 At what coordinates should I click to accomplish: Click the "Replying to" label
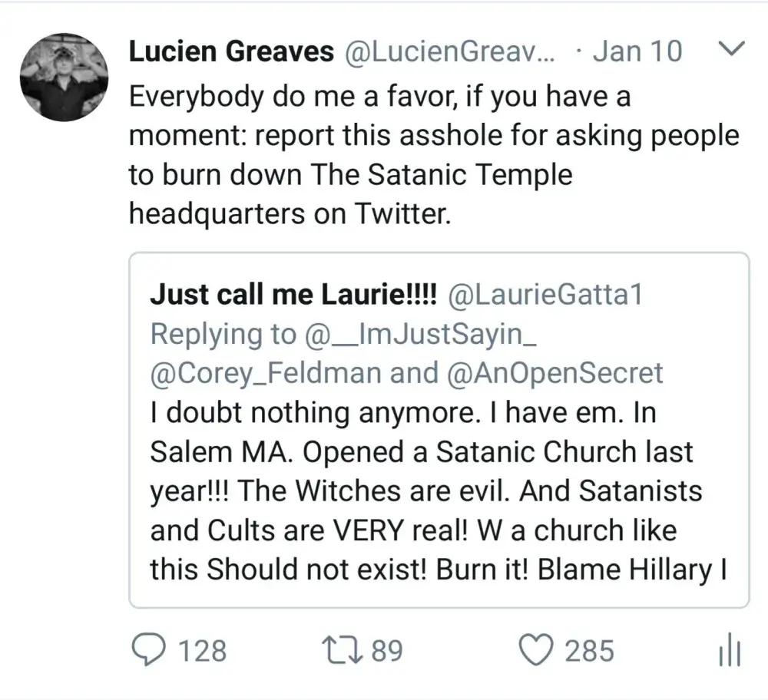point(223,334)
